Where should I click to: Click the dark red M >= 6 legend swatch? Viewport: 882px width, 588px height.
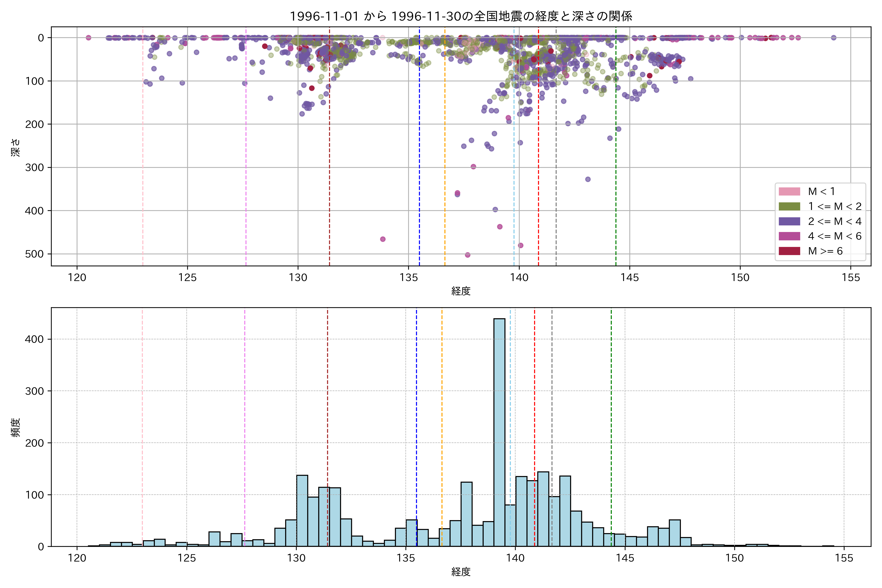click(789, 251)
